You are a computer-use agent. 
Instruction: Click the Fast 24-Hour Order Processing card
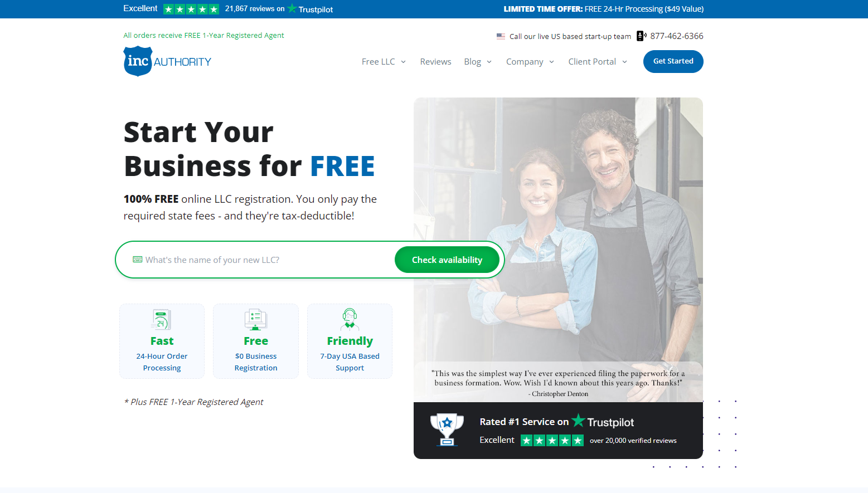pos(162,341)
